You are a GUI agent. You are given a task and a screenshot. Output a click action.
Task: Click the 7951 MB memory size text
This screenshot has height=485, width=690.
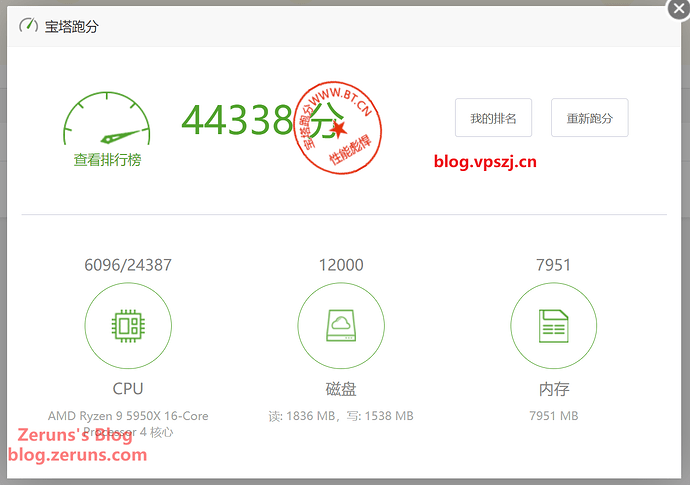553,415
